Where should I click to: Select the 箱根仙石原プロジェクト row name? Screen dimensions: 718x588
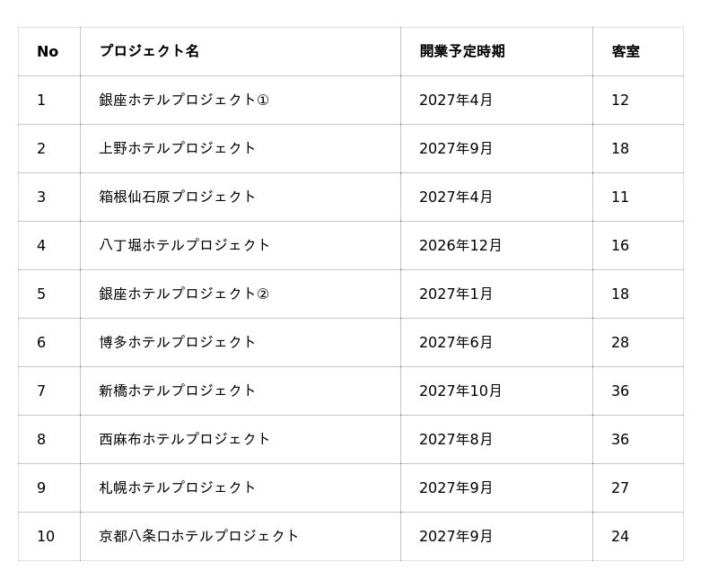click(178, 197)
